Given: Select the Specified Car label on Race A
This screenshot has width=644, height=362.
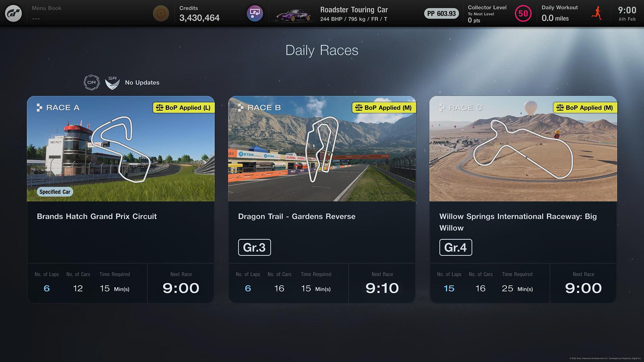Looking at the screenshot, I should pos(54,191).
